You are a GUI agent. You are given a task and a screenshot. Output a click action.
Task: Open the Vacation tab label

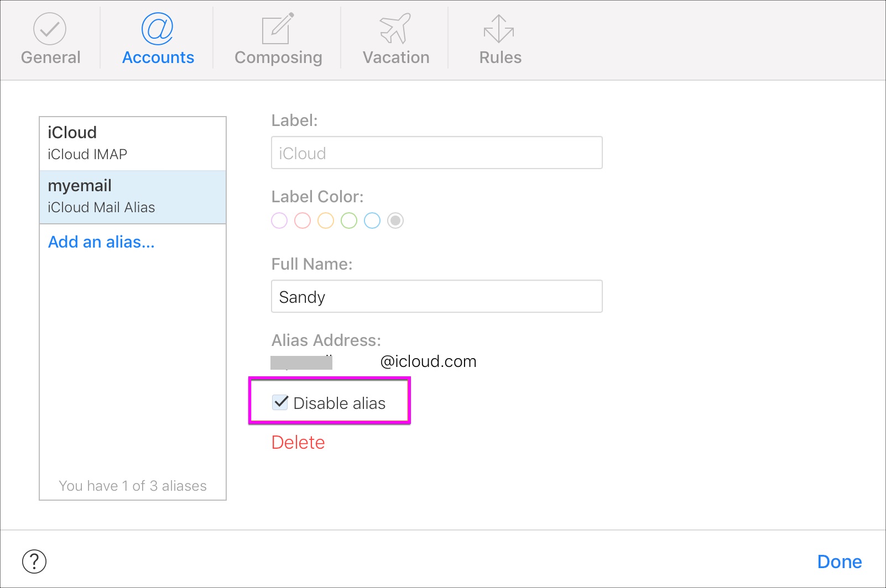click(x=396, y=57)
